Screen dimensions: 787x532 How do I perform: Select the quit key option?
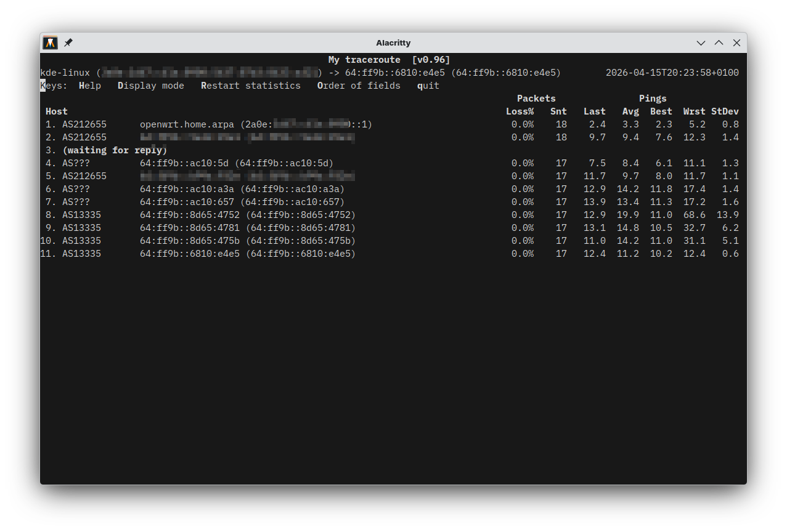pyautogui.click(x=428, y=86)
